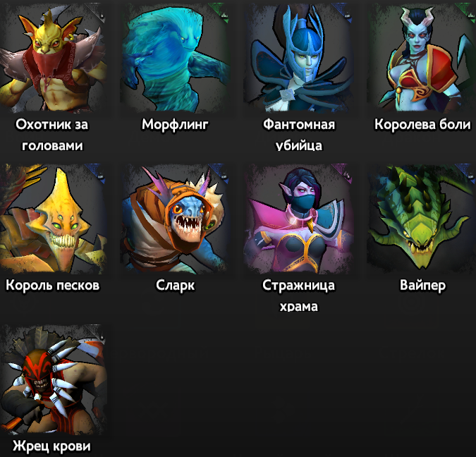Choose the Вайпер hero portrait
Image resolution: width=476 pixels, height=457 pixels.
tap(422, 219)
